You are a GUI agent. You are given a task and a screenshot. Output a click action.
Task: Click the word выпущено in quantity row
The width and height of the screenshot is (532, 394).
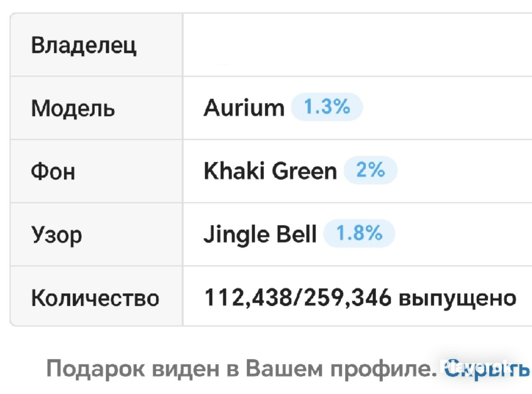click(458, 299)
